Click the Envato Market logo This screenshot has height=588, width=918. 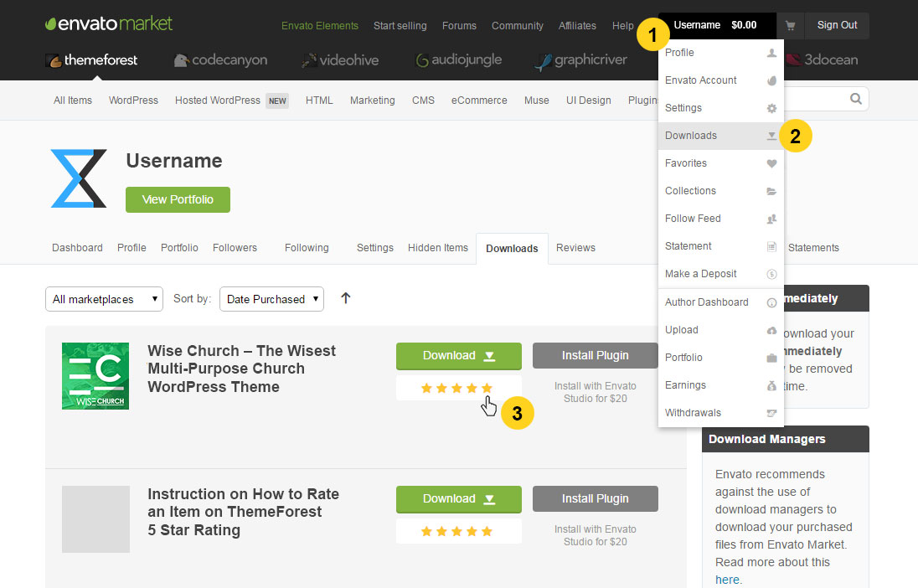tap(109, 24)
